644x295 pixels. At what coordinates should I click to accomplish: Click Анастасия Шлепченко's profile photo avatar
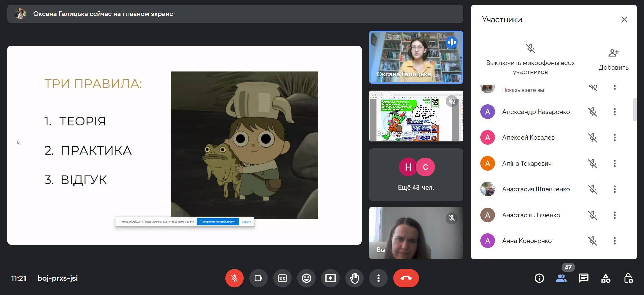point(488,189)
